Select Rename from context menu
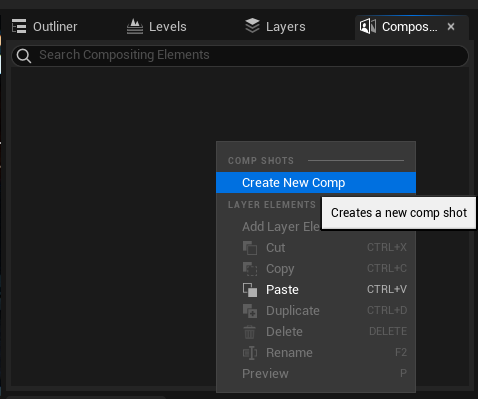This screenshot has height=399, width=478. 316,353
